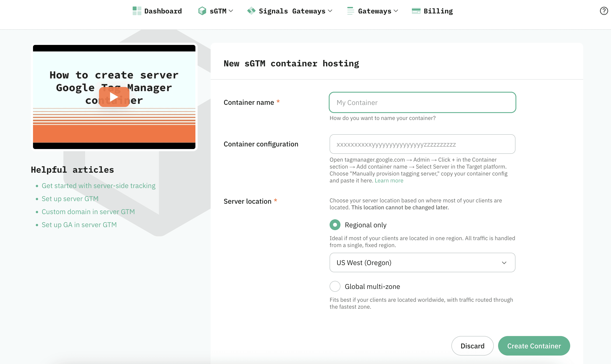Viewport: 611px width, 364px height.
Task: Click the Billing card icon
Action: click(x=416, y=11)
